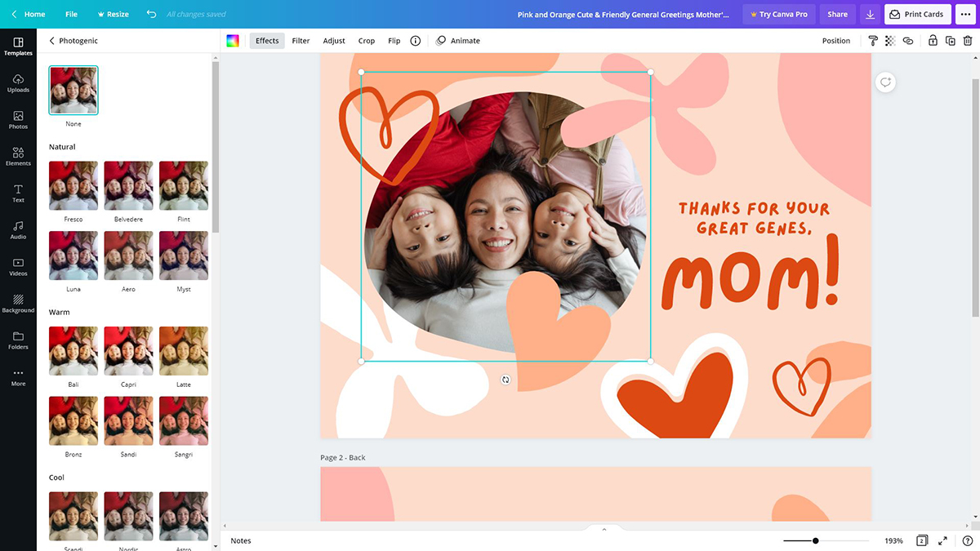This screenshot has height=551, width=980.
Task: Open the info icon beside Flip
Action: (x=415, y=41)
